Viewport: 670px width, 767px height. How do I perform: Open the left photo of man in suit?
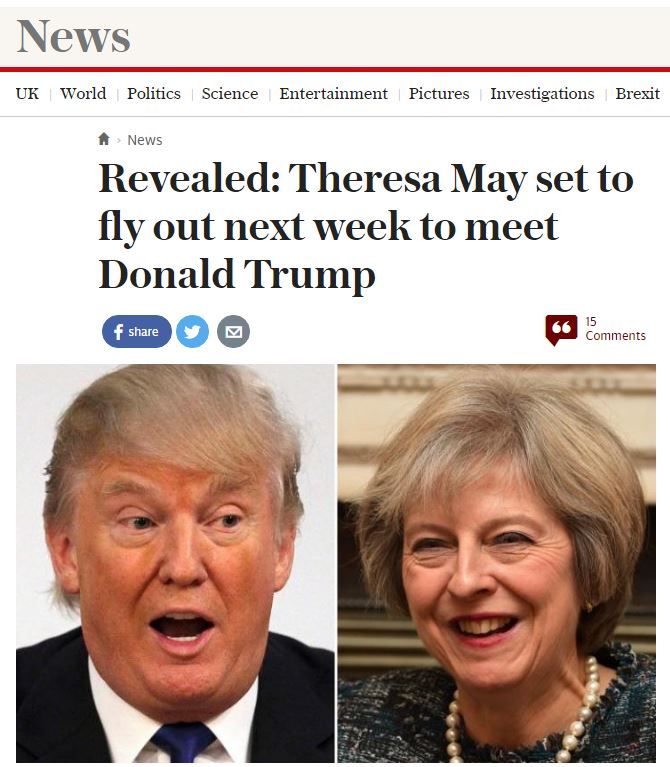click(175, 563)
